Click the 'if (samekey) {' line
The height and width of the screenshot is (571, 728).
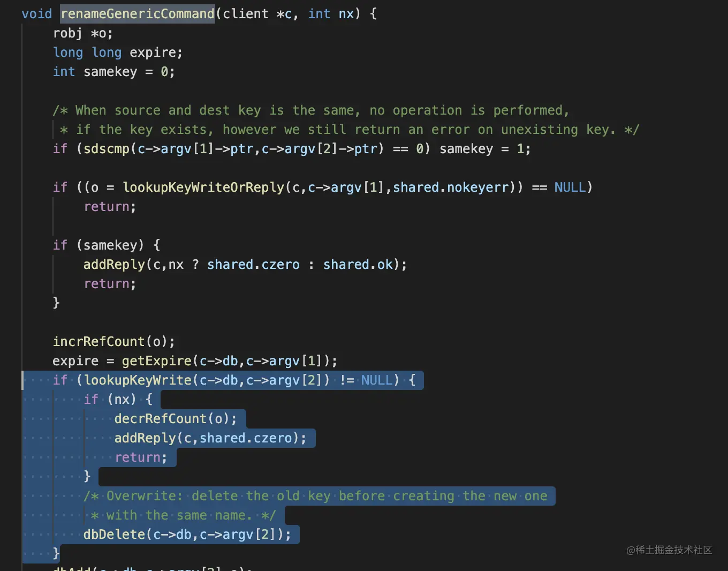coord(107,245)
